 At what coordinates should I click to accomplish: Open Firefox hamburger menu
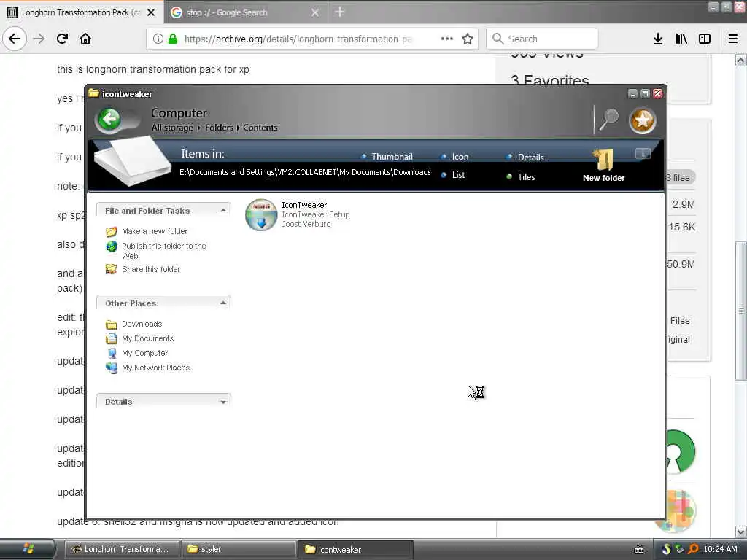click(x=733, y=39)
